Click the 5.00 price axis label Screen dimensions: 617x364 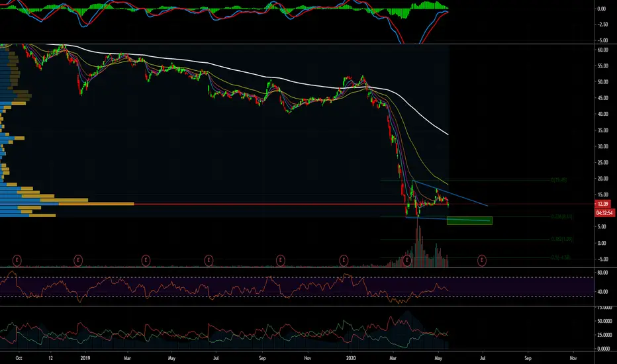click(602, 227)
